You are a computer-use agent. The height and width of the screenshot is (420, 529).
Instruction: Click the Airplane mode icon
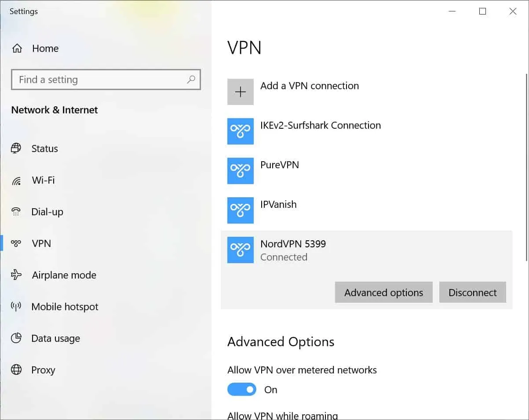16,275
